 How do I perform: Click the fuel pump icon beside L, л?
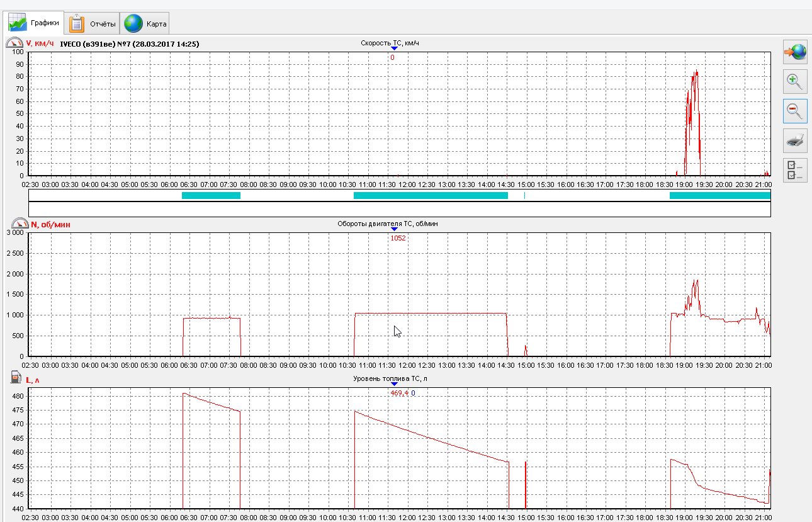coord(15,377)
